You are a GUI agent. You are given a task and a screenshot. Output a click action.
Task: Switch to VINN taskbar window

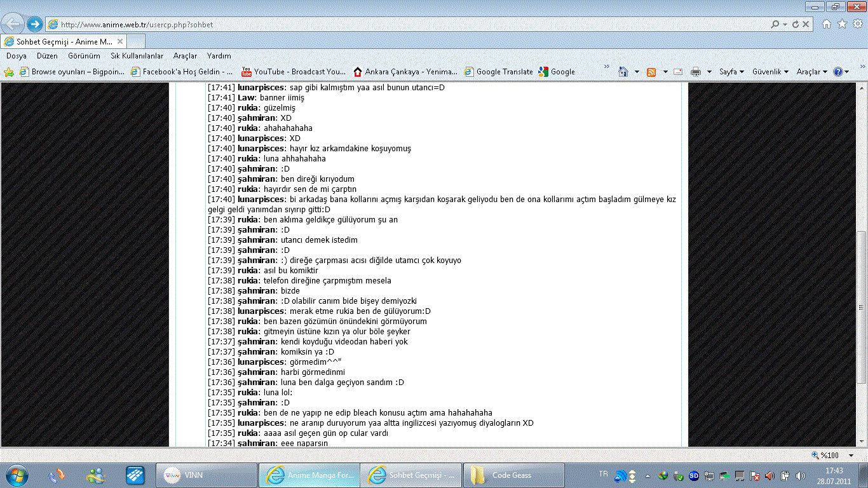click(x=206, y=475)
